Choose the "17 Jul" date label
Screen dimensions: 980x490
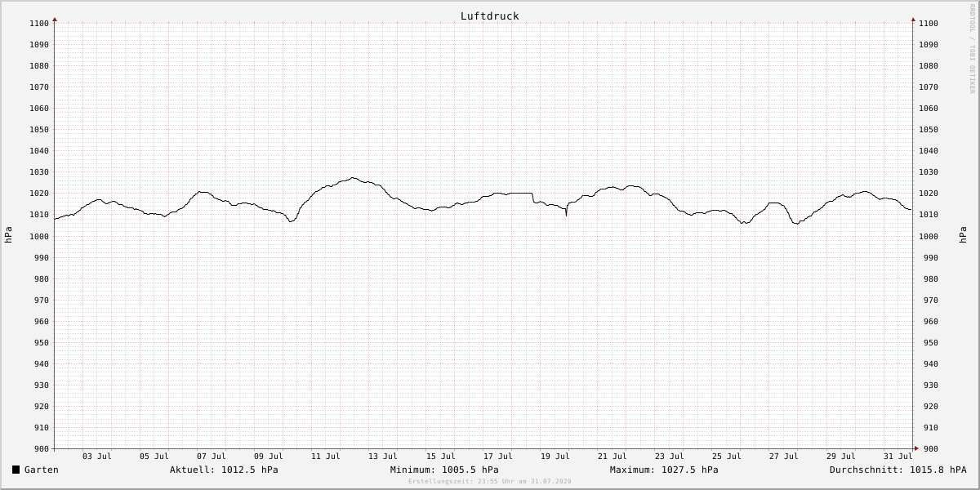pyautogui.click(x=498, y=457)
